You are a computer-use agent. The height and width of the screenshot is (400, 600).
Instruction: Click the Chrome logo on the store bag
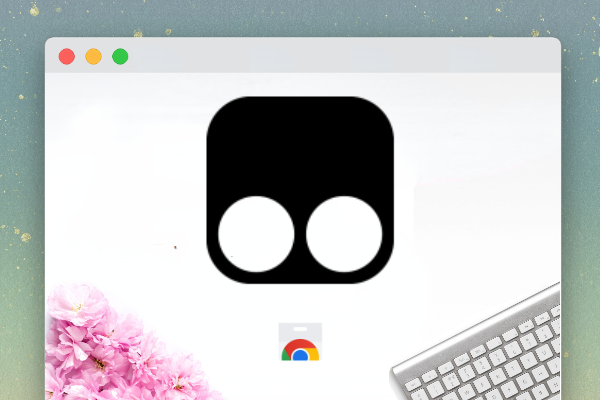300,350
